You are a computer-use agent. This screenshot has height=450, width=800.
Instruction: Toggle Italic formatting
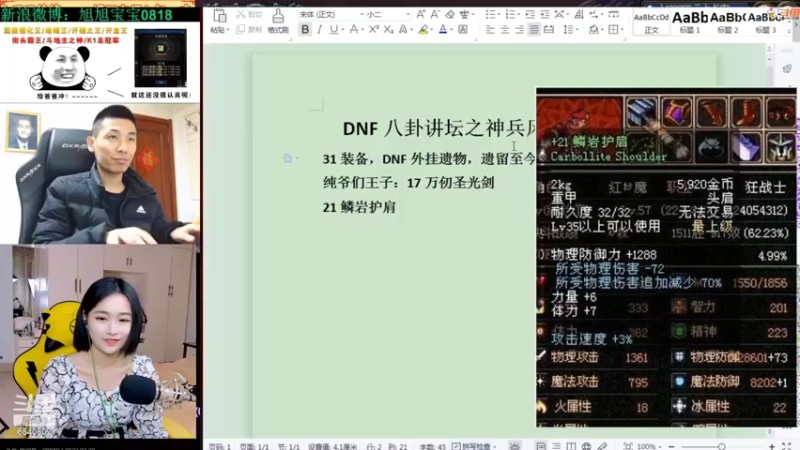pyautogui.click(x=319, y=30)
